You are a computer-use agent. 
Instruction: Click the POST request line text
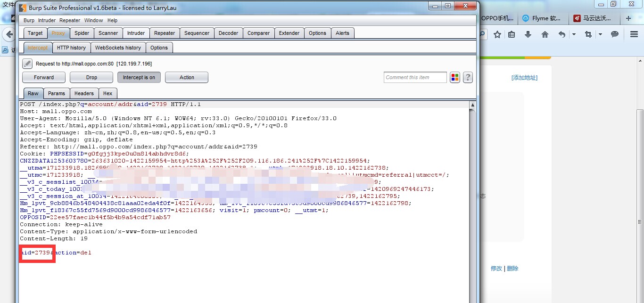coord(110,104)
